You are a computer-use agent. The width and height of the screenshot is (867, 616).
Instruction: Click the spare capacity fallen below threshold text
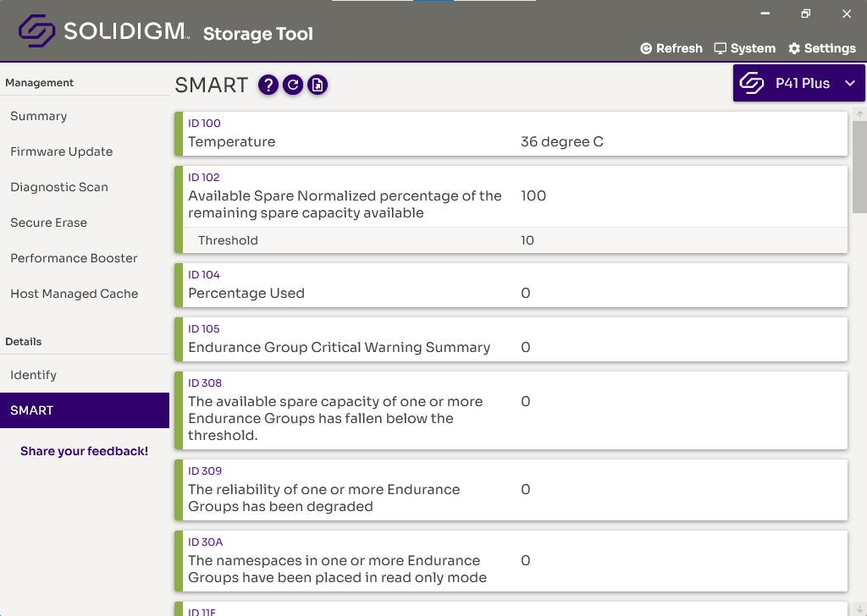pos(335,418)
